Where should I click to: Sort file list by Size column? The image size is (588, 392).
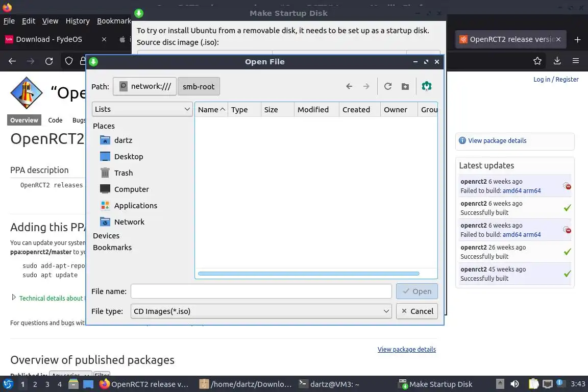click(278, 110)
